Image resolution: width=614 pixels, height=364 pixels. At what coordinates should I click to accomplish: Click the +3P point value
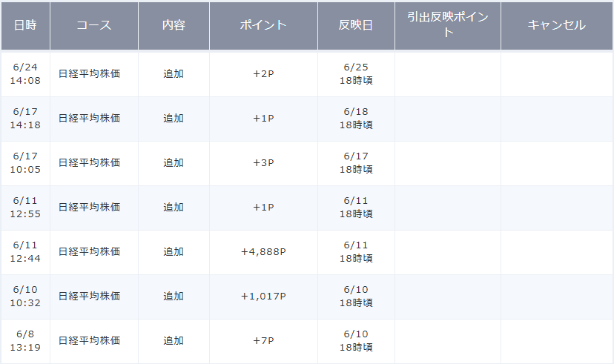(x=263, y=163)
